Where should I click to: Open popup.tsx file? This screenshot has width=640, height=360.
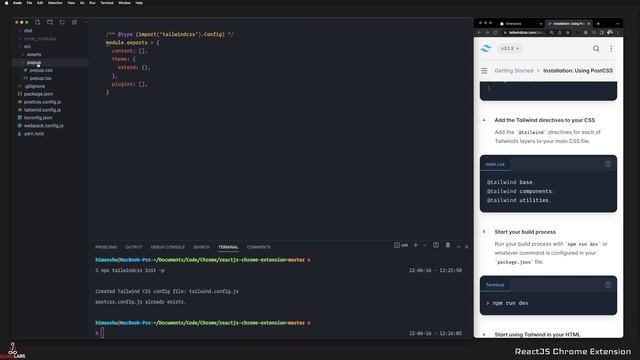[x=40, y=78]
